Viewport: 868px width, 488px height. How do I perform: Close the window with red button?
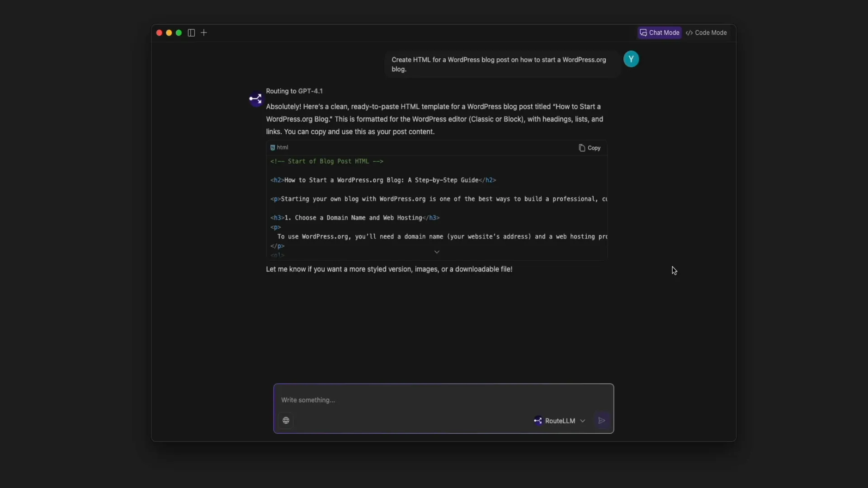pyautogui.click(x=159, y=33)
